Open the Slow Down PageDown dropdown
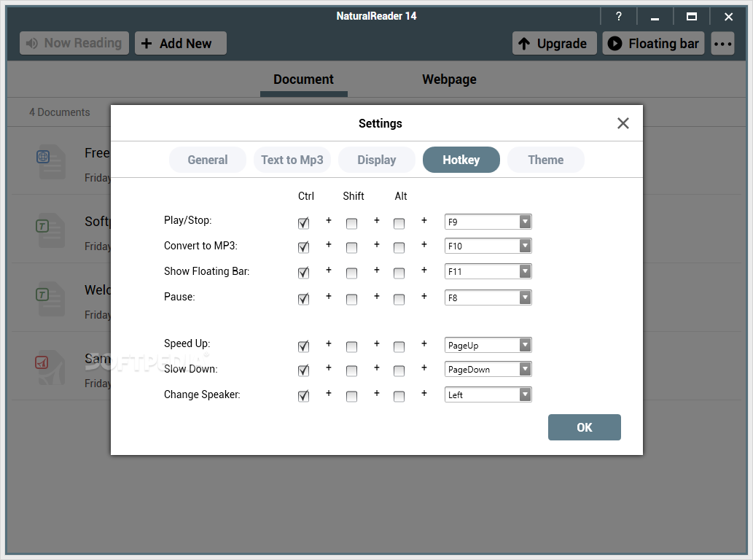Image resolution: width=753 pixels, height=560 pixels. click(488, 370)
